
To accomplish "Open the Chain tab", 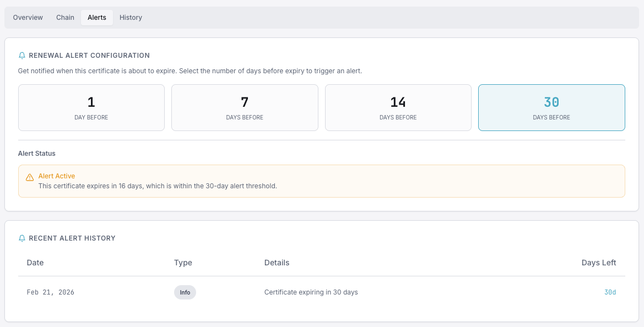I will click(x=65, y=17).
